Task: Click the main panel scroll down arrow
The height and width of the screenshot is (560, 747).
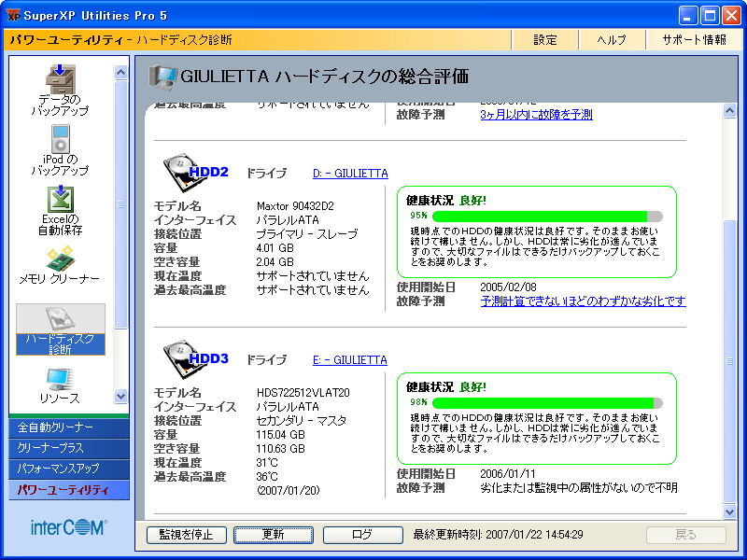Action: coord(730,511)
